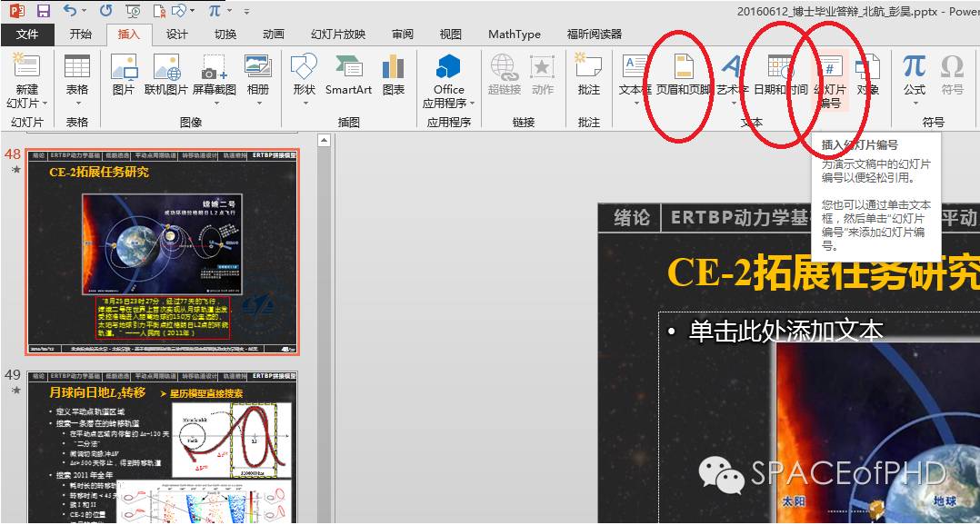The width and height of the screenshot is (980, 525).
Task: Start slideshow from beginning via quick access icon
Action: (x=133, y=11)
